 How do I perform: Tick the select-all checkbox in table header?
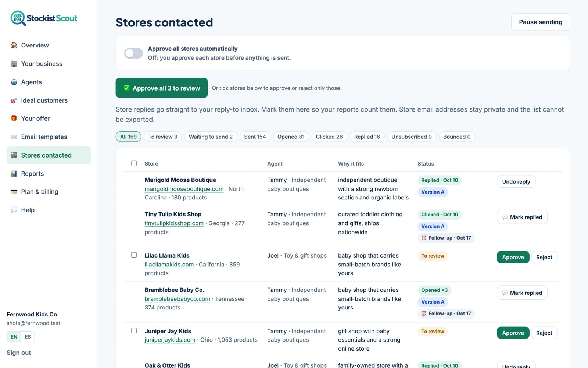coord(134,163)
